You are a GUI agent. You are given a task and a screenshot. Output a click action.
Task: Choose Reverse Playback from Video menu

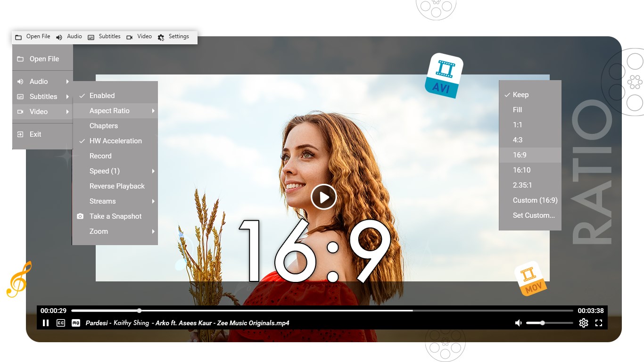tap(117, 186)
